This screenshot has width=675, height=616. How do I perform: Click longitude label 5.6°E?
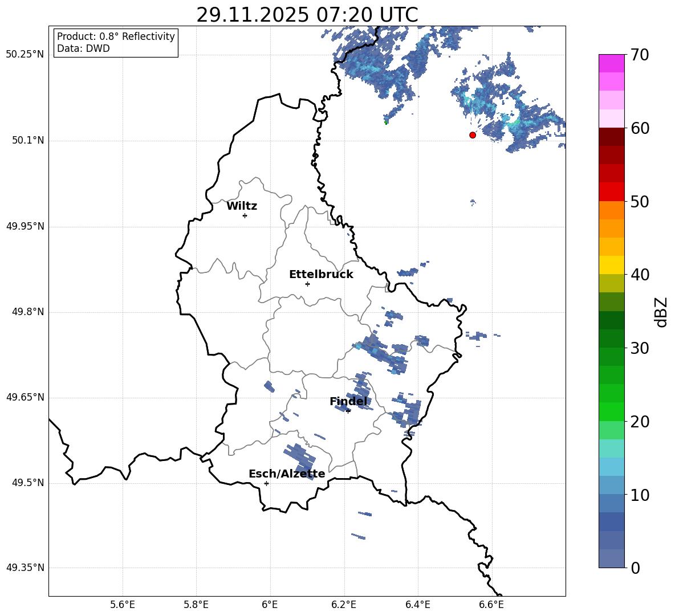(x=123, y=605)
